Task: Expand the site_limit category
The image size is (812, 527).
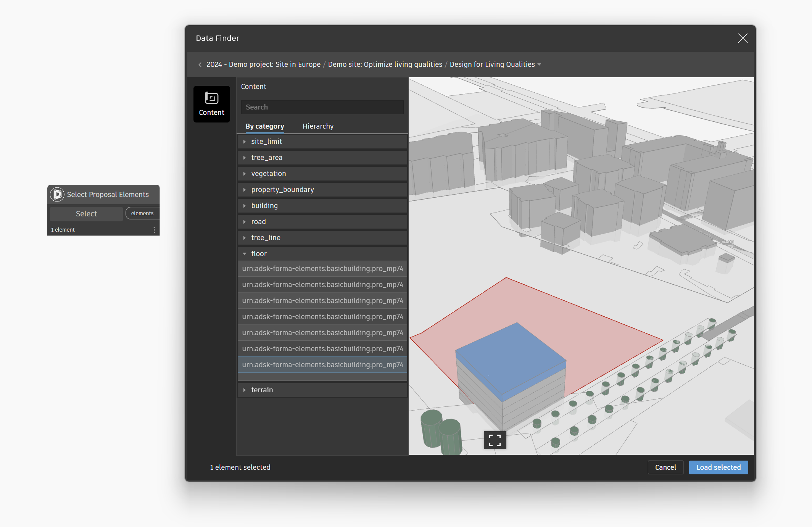Action: tap(245, 142)
